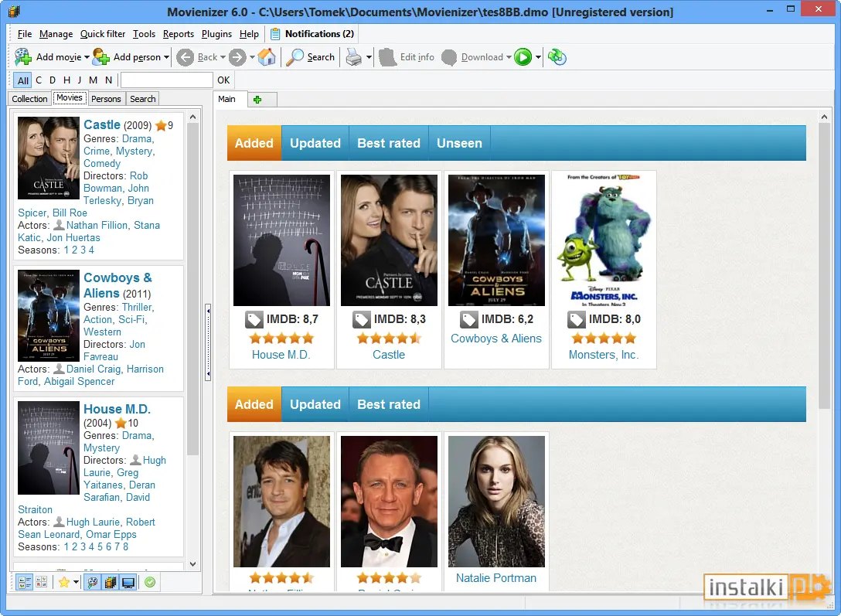Image resolution: width=841 pixels, height=616 pixels.
Task: Open the Forward history dropdown arrow
Action: point(252,57)
